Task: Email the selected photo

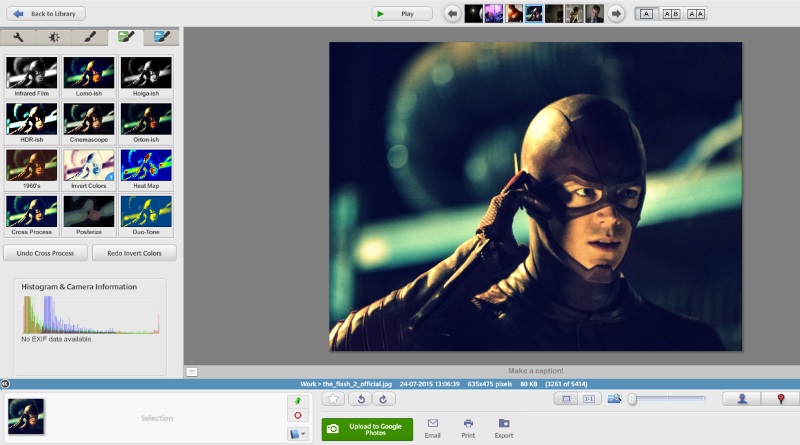Action: [x=432, y=429]
